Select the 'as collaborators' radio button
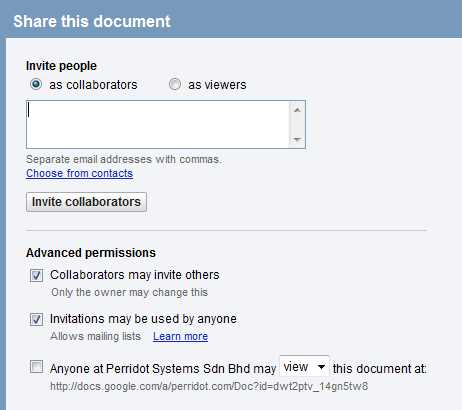Viewport: 462px width, 410px height. [x=36, y=84]
